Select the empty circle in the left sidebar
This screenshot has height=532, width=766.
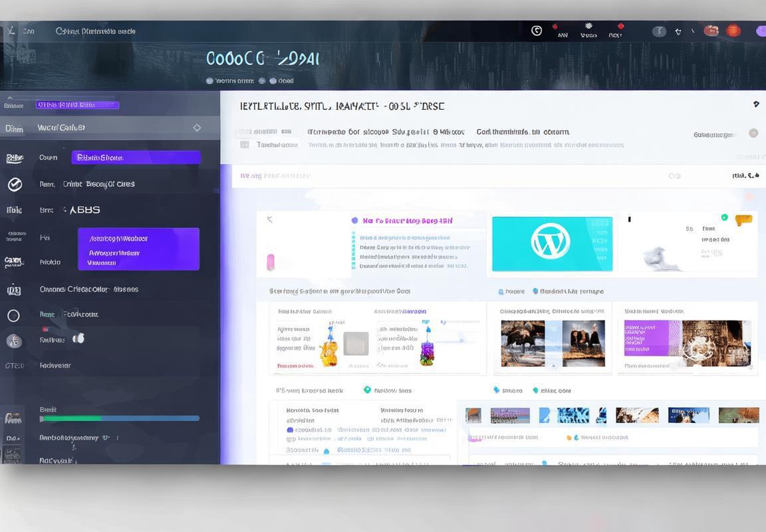[x=14, y=316]
